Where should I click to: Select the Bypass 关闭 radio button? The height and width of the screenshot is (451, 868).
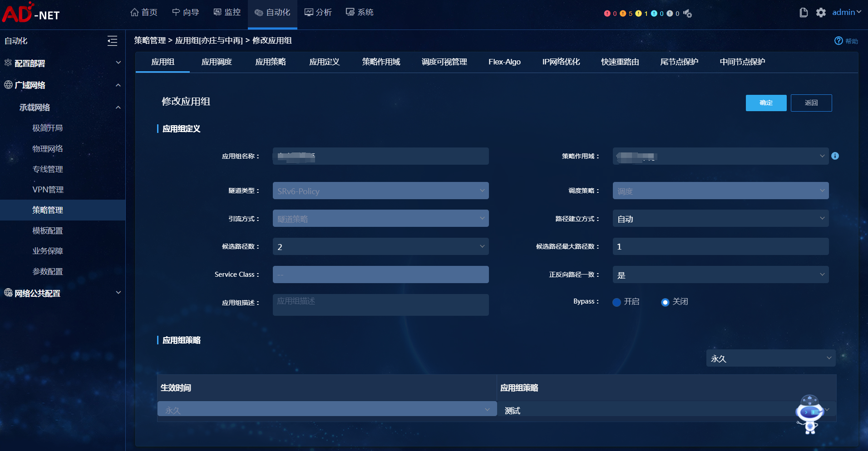pyautogui.click(x=665, y=302)
